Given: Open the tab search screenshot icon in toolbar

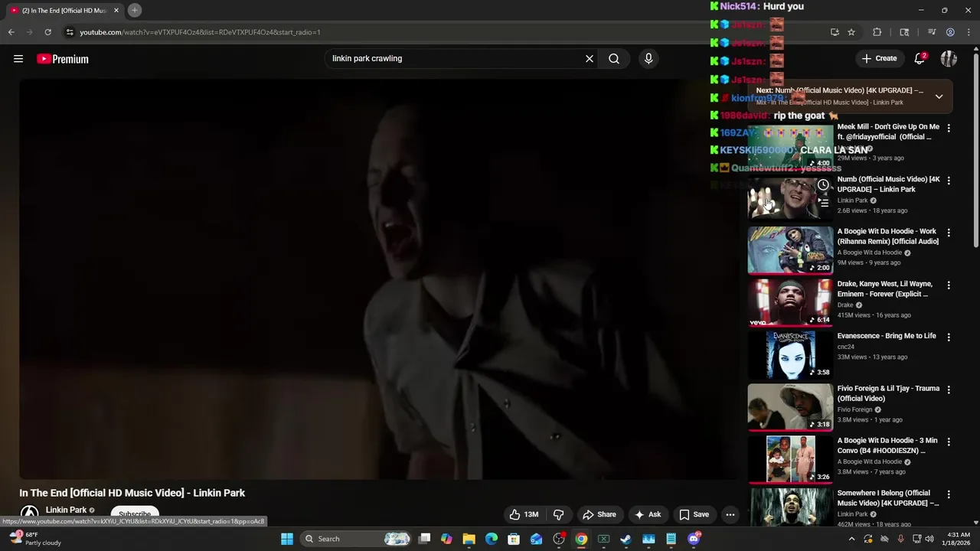Looking at the screenshot, I should 904,32.
